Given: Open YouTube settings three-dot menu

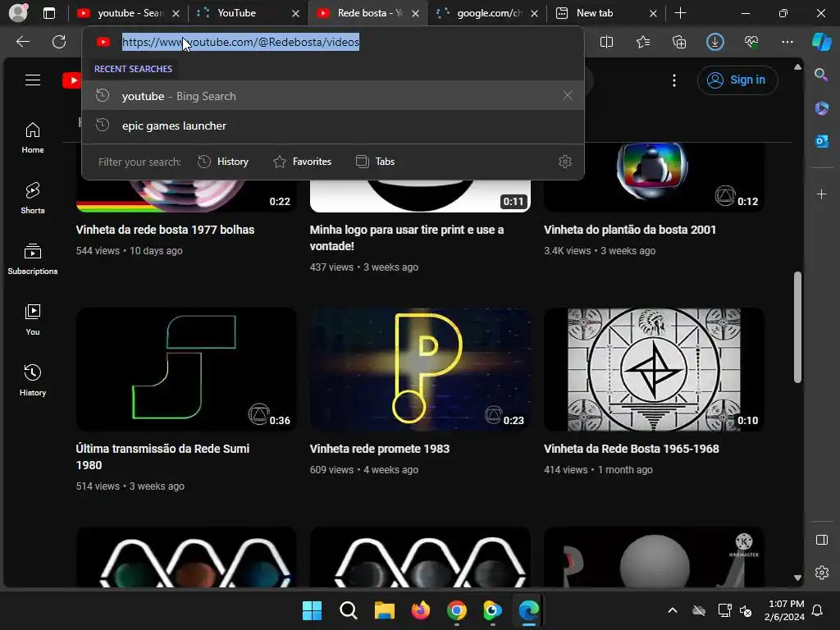Looking at the screenshot, I should point(674,80).
